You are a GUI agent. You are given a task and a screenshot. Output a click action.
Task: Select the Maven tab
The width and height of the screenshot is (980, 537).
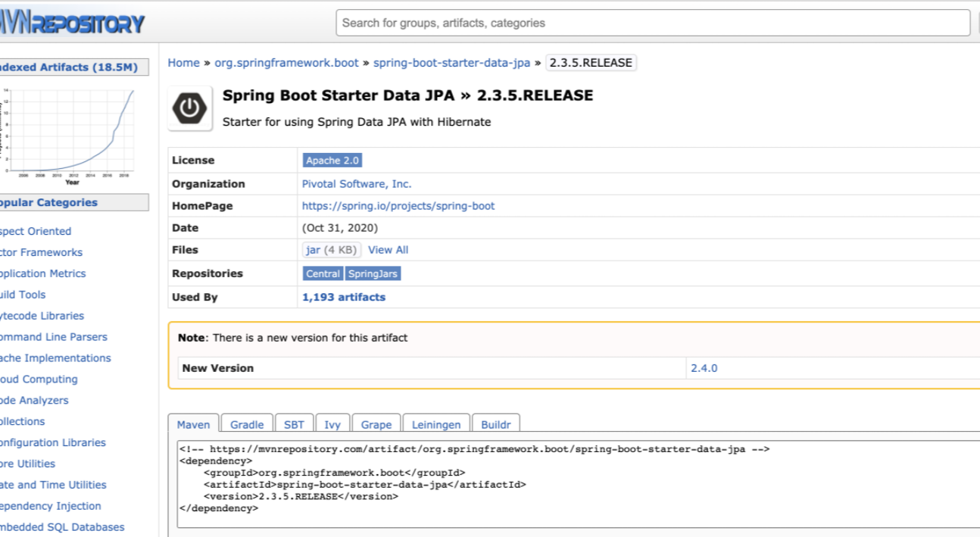[193, 424]
